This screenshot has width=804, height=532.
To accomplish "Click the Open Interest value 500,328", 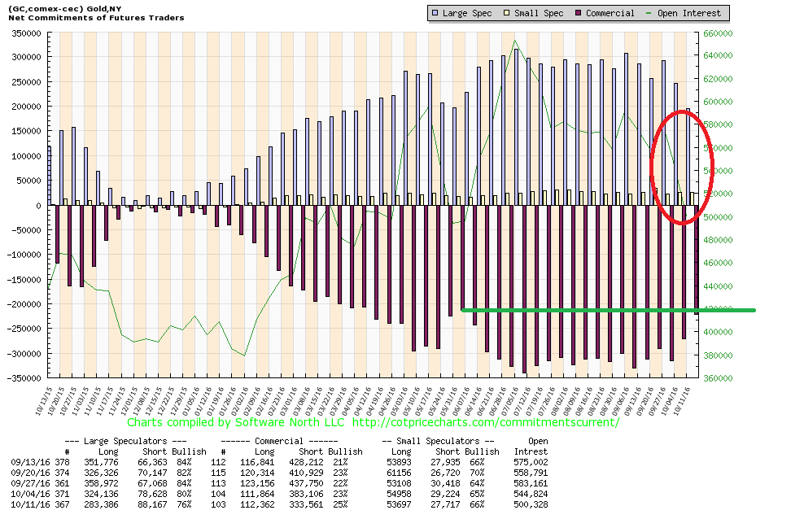I will pyautogui.click(x=529, y=503).
